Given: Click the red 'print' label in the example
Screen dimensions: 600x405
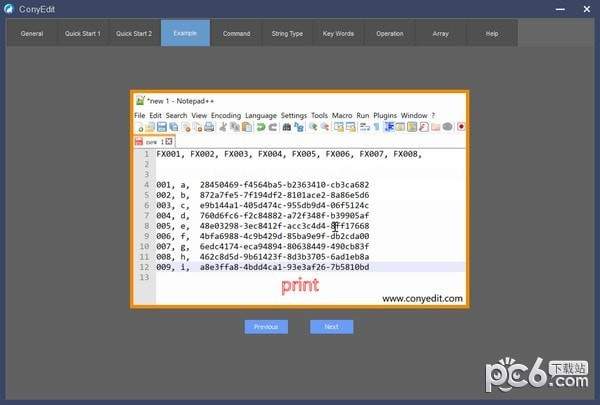Looking at the screenshot, I should [x=300, y=285].
